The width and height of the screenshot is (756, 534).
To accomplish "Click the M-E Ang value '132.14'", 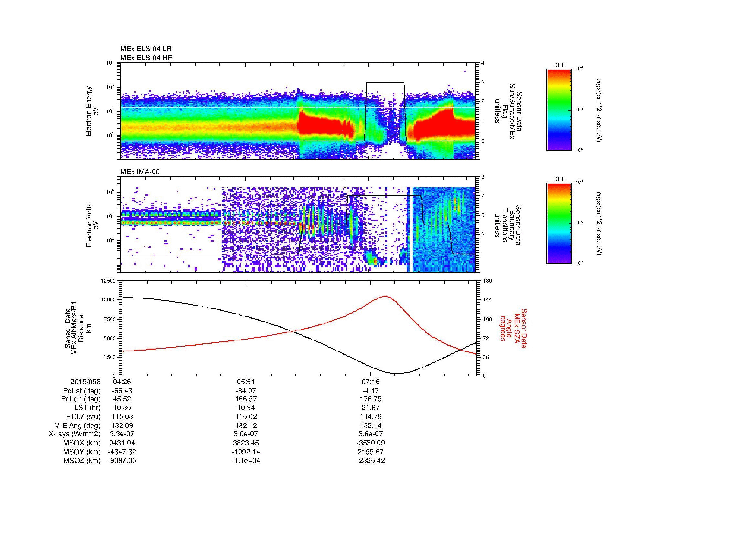I will click(371, 425).
